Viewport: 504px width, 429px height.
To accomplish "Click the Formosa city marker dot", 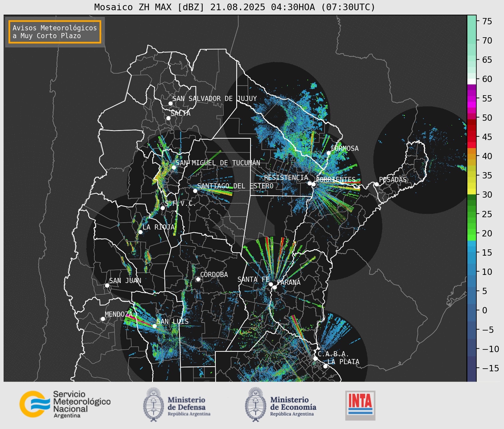I will pyautogui.click(x=329, y=153).
